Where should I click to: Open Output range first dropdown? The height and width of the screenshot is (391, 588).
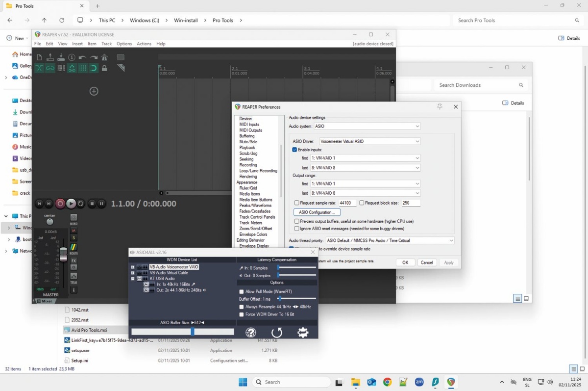pyautogui.click(x=366, y=183)
